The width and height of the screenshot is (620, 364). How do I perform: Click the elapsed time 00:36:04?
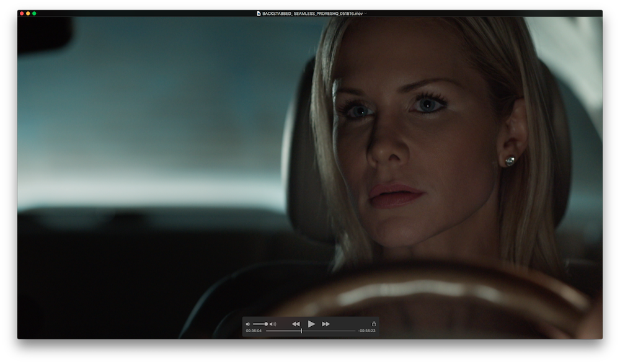[x=253, y=331]
